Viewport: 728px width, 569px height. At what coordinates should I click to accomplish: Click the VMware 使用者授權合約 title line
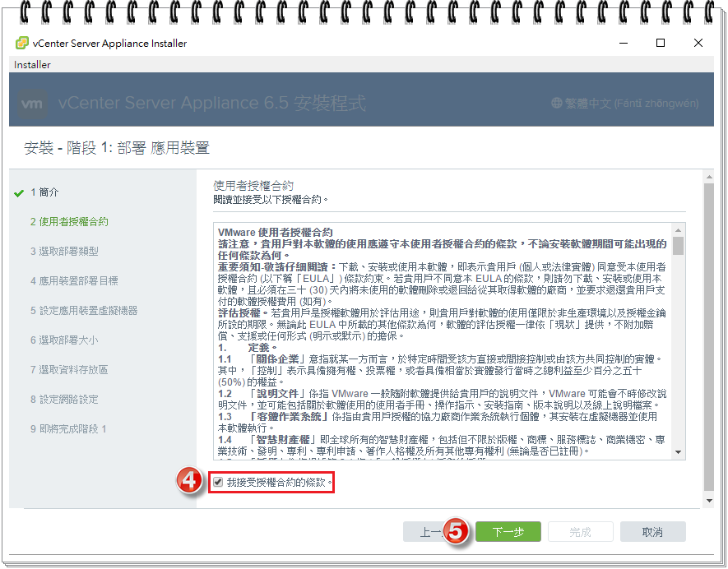[x=276, y=232]
